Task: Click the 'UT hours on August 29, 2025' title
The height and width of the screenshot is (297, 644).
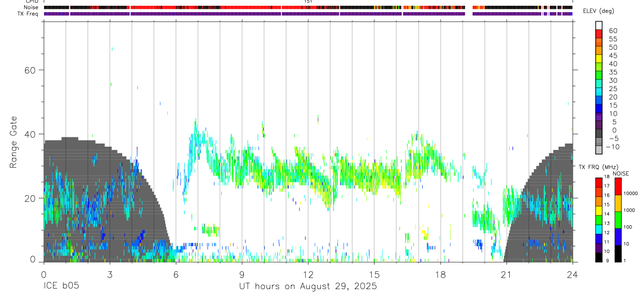Action: coord(308,287)
